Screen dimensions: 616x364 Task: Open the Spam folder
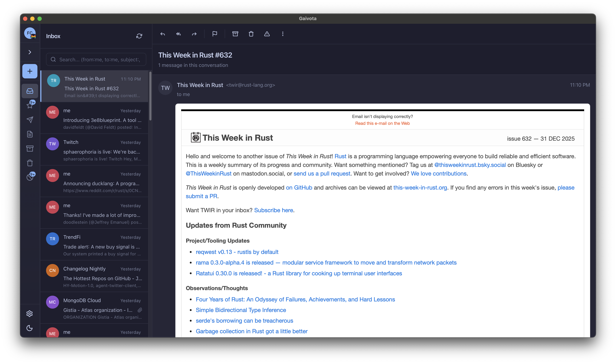[30, 177]
